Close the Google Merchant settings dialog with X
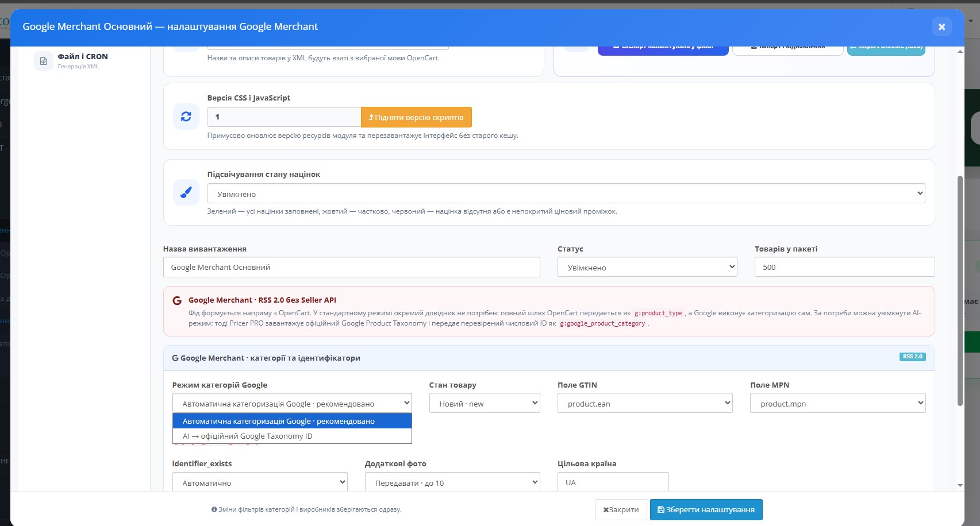This screenshot has height=526, width=980. (x=941, y=26)
